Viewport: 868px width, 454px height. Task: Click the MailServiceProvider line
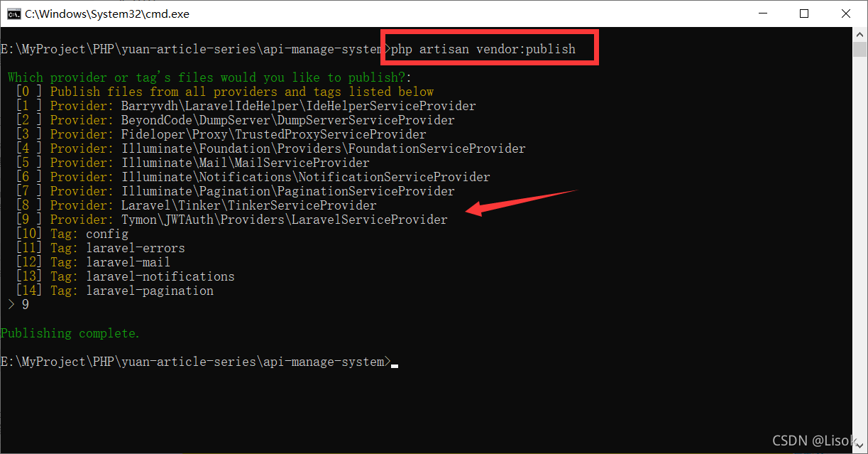pyautogui.click(x=192, y=163)
